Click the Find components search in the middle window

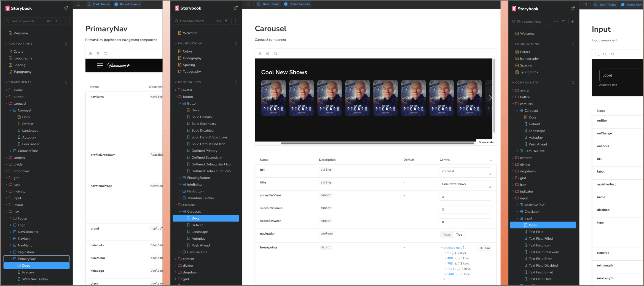point(201,21)
